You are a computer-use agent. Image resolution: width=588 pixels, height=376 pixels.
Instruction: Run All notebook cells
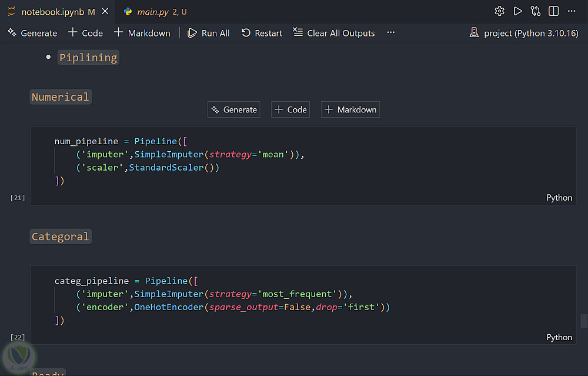[209, 33]
